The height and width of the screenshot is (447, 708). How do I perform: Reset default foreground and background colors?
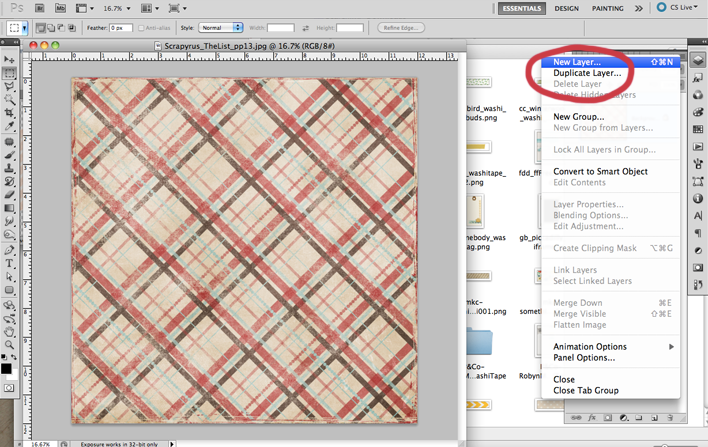click(4, 357)
